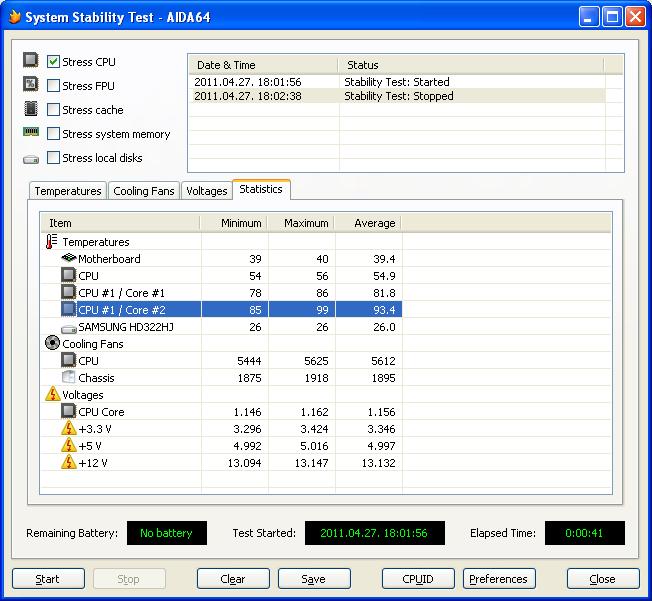The height and width of the screenshot is (601, 652).
Task: Click the Minimum column header
Action: [235, 223]
